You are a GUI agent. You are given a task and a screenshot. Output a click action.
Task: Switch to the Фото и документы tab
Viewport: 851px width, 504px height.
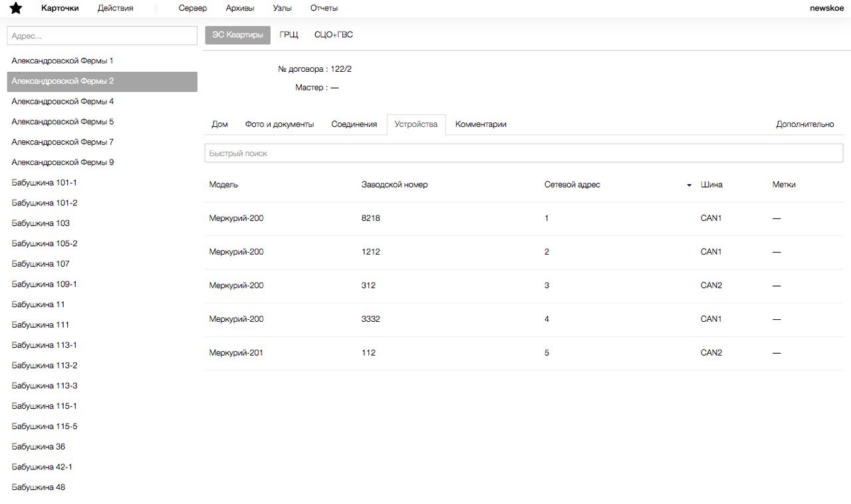279,124
